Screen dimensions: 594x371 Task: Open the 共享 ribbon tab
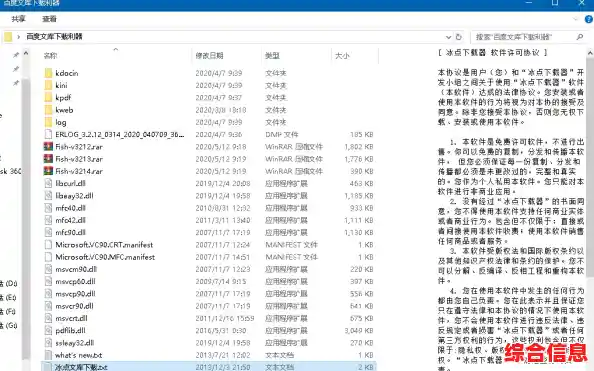pyautogui.click(x=19, y=19)
